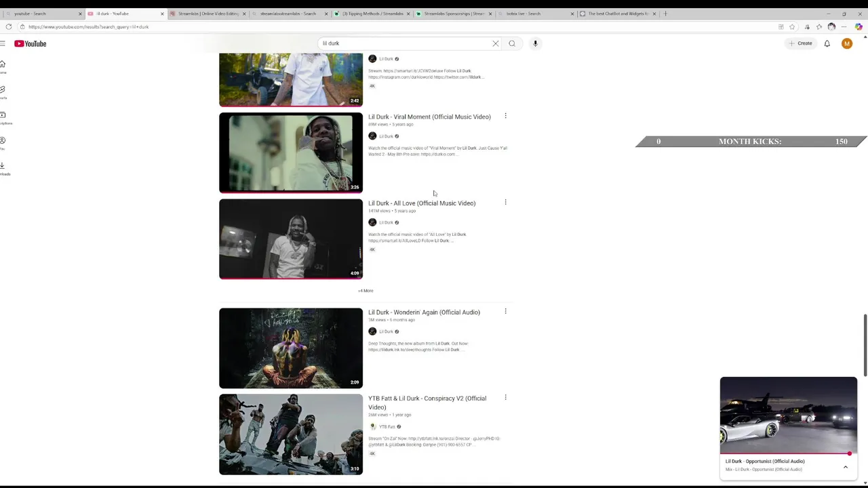The width and height of the screenshot is (868, 488).
Task: Click the magnifier search button
Action: [x=512, y=43]
